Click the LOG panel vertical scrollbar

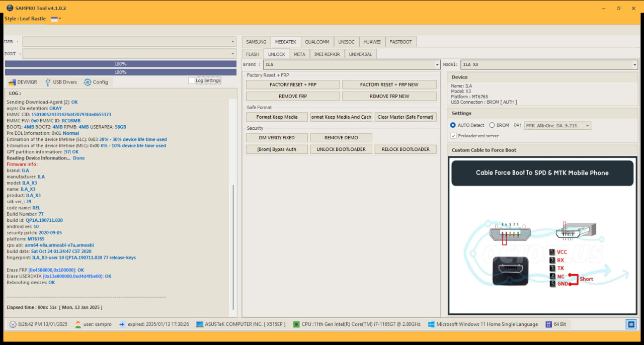[x=232, y=246]
